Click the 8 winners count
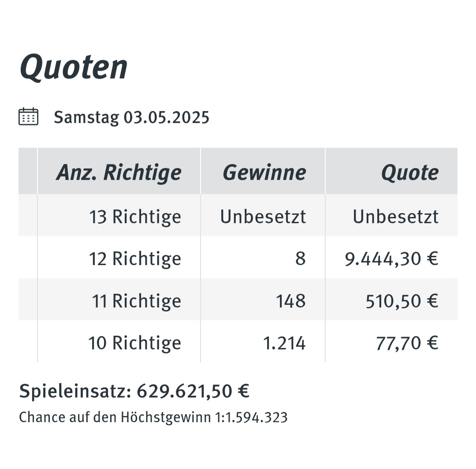 point(301,259)
